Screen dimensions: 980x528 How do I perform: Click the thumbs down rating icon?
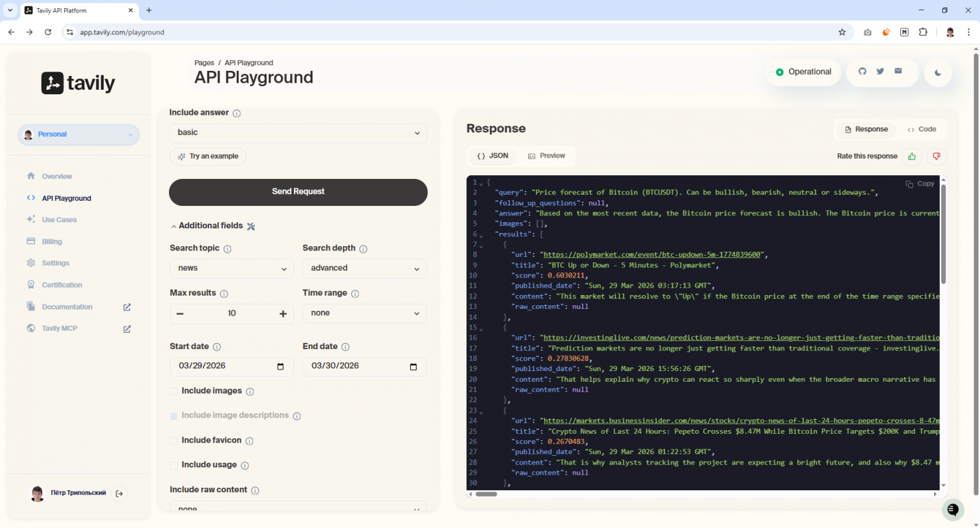tap(936, 156)
